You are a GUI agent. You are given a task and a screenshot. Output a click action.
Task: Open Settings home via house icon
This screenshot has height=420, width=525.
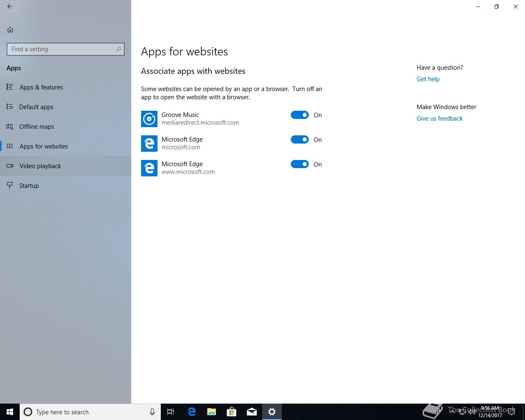[x=10, y=30]
